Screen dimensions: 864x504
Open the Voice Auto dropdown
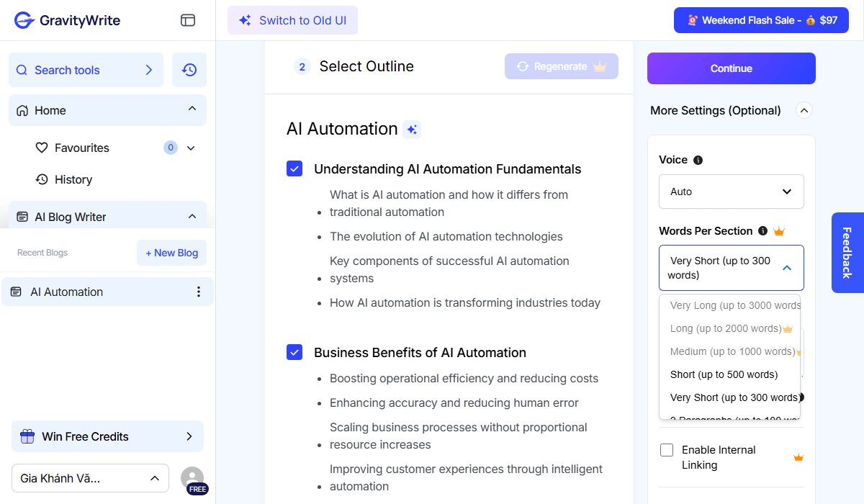(x=731, y=192)
